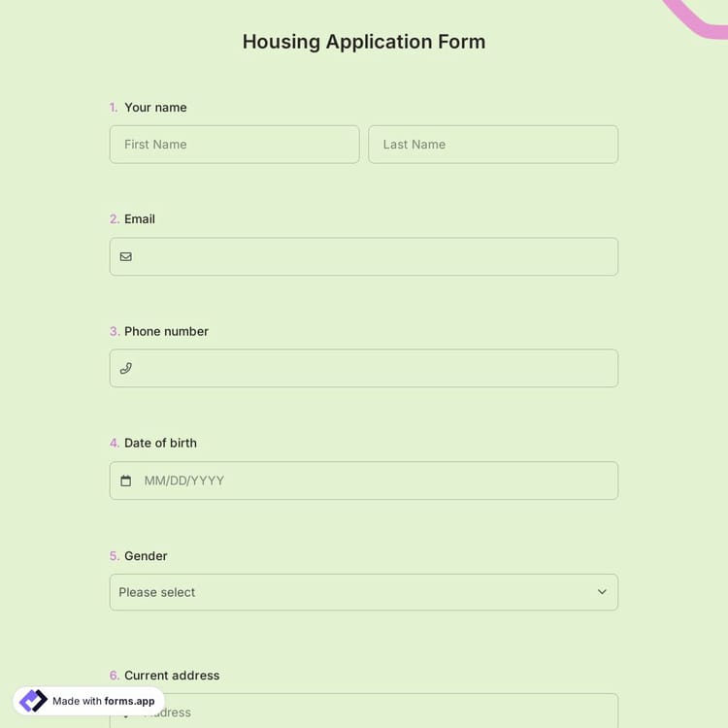Click the envelope icon in Email field
This screenshot has width=728, height=728.
(125, 257)
